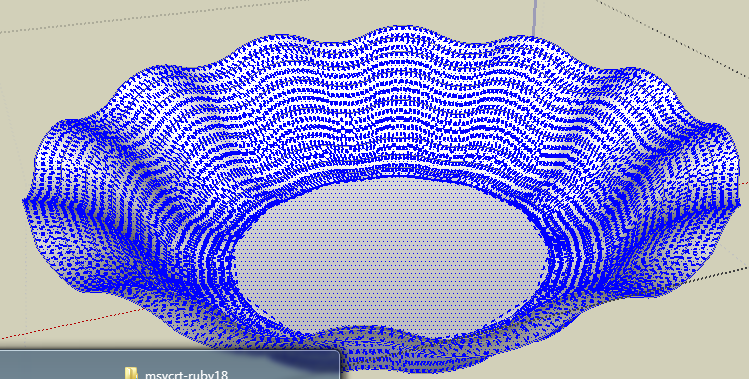Click the solid red axis segment at right
This screenshot has width=749, height=379.
point(744,184)
